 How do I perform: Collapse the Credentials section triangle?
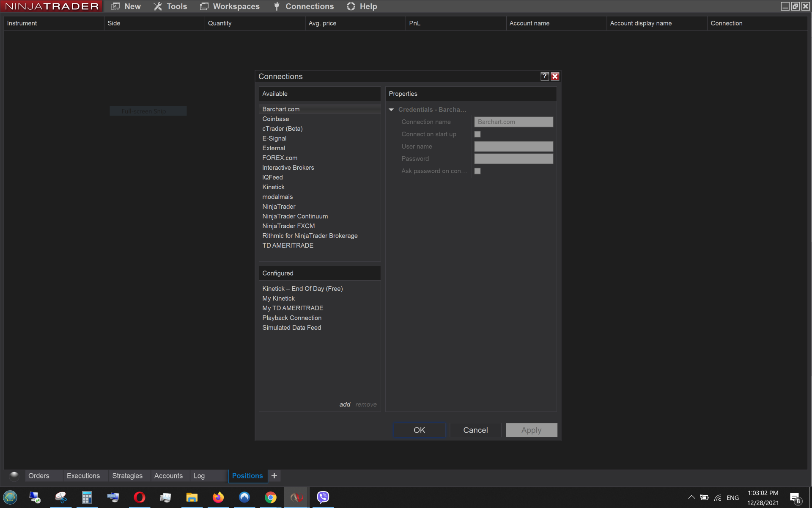391,110
